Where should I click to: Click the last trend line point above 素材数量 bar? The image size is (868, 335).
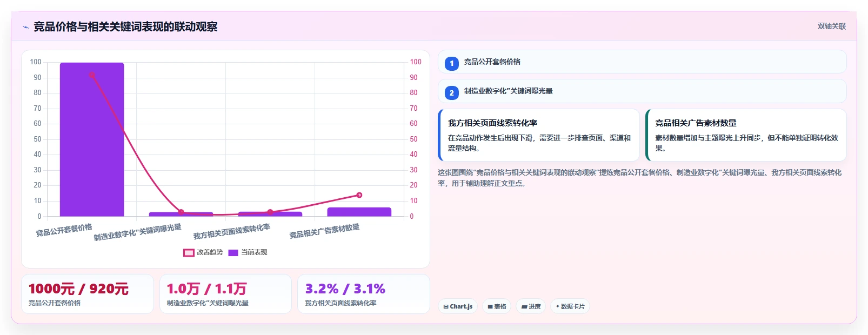coord(359,195)
